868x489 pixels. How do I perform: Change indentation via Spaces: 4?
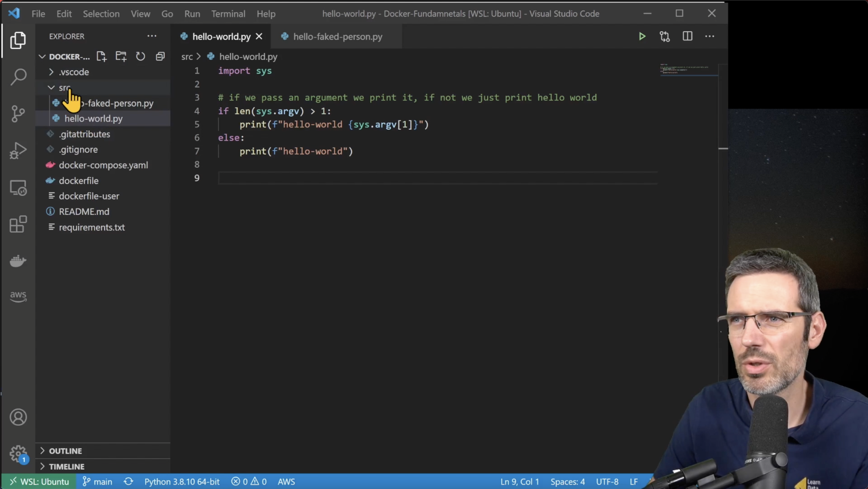pos(568,481)
